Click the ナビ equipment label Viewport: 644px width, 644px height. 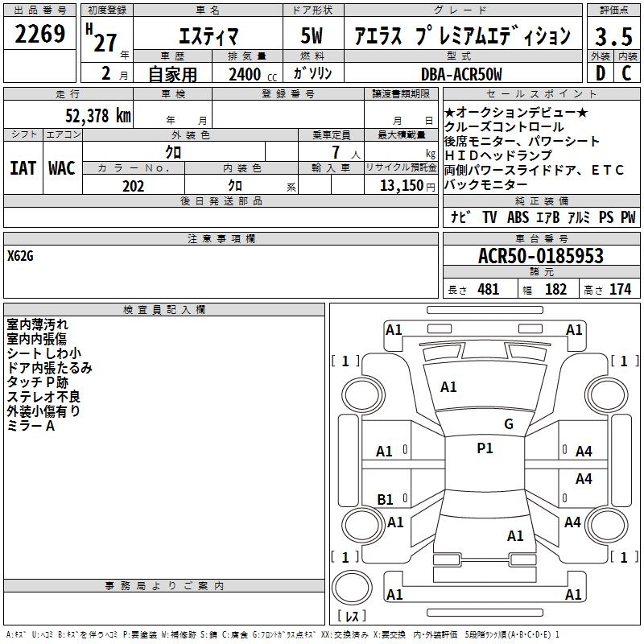pyautogui.click(x=460, y=217)
